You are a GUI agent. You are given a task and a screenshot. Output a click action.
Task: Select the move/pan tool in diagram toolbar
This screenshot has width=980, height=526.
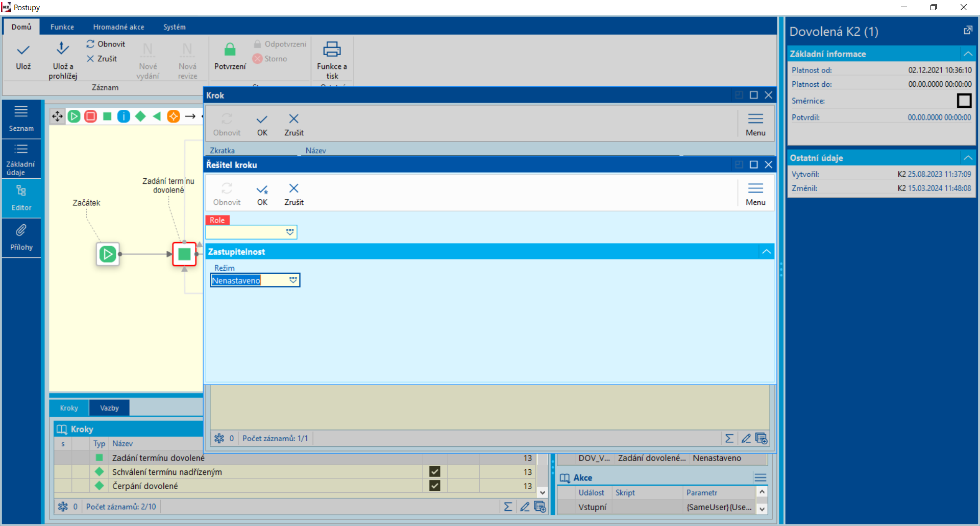(57, 116)
